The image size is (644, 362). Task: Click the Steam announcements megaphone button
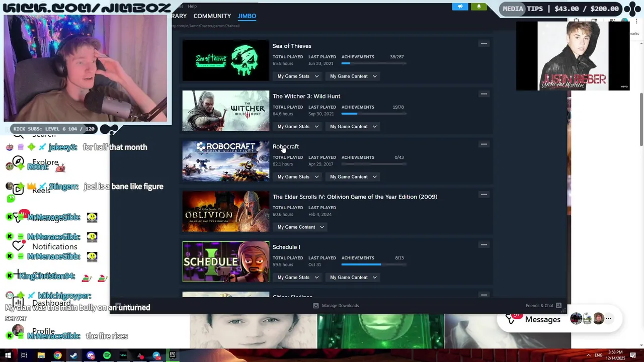[x=460, y=7]
